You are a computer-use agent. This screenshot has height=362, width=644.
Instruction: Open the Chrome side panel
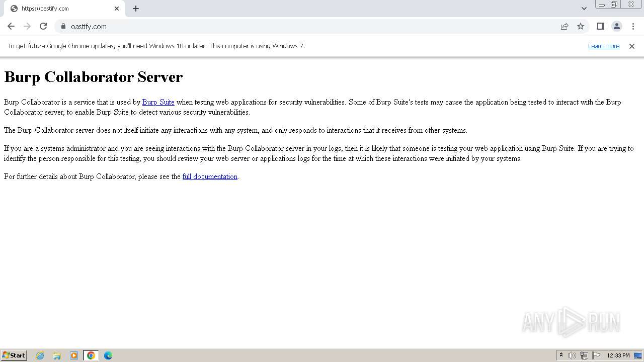(601, 26)
